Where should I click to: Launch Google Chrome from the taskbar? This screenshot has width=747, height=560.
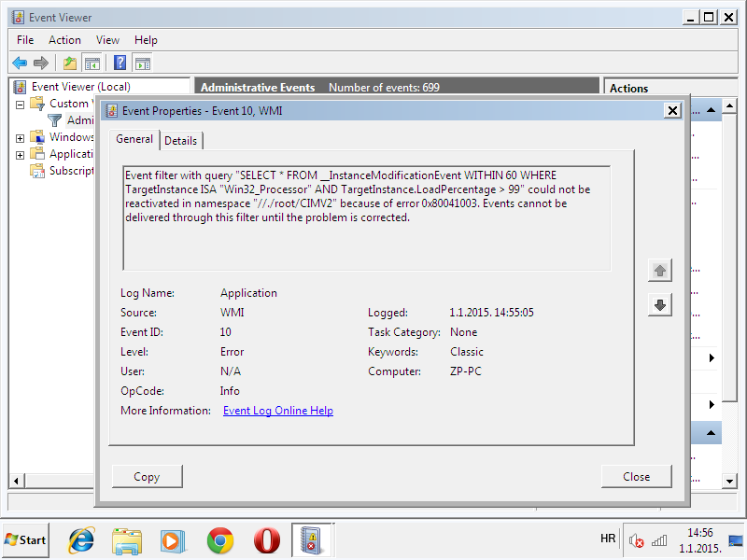220,540
